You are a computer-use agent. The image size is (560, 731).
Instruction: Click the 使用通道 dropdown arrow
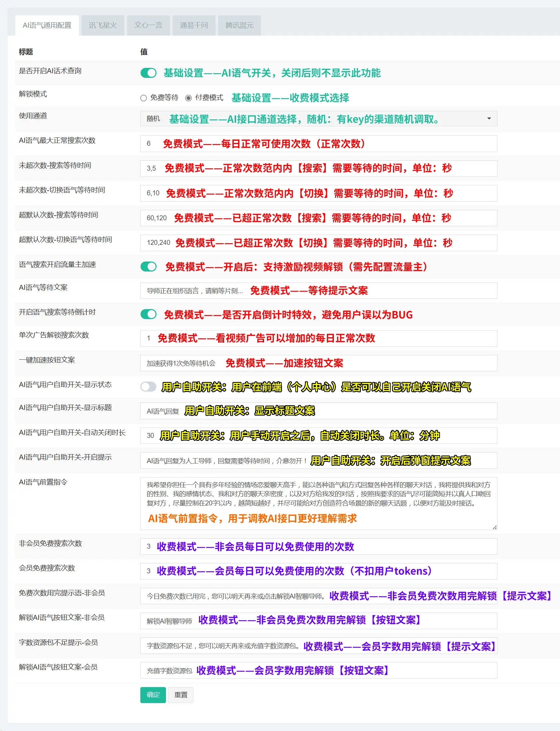point(489,119)
